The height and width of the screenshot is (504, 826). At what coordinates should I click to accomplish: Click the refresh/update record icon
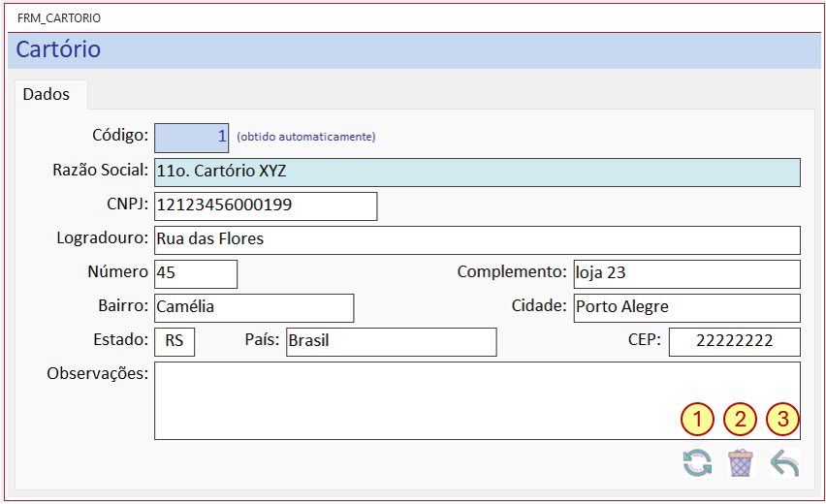tap(697, 463)
